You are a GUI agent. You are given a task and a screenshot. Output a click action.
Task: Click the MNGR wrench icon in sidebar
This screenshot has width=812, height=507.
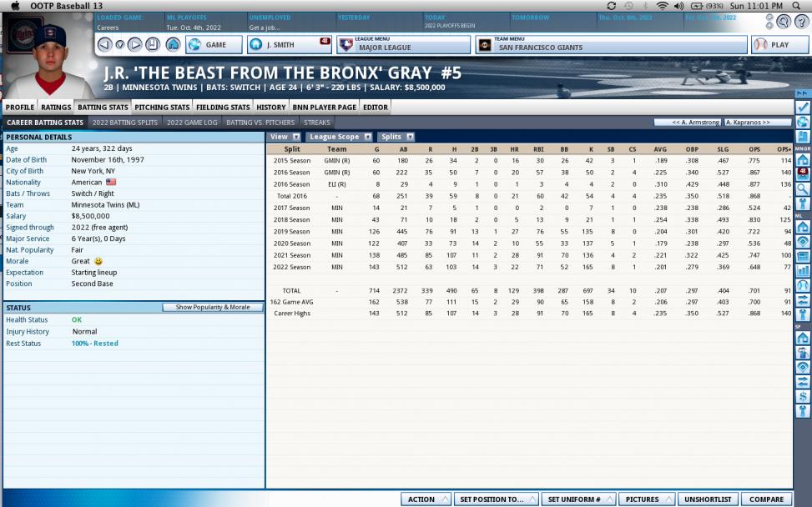[803, 203]
